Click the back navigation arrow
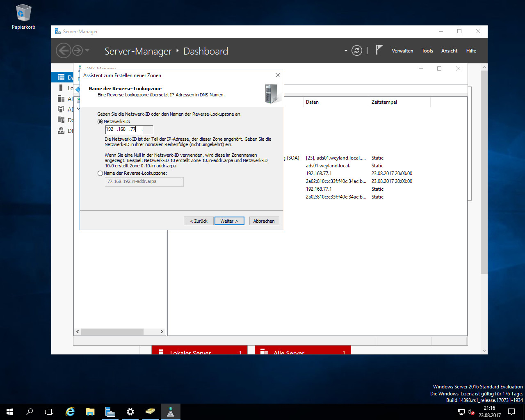Screen dimensions: 525x420 click(x=63, y=51)
